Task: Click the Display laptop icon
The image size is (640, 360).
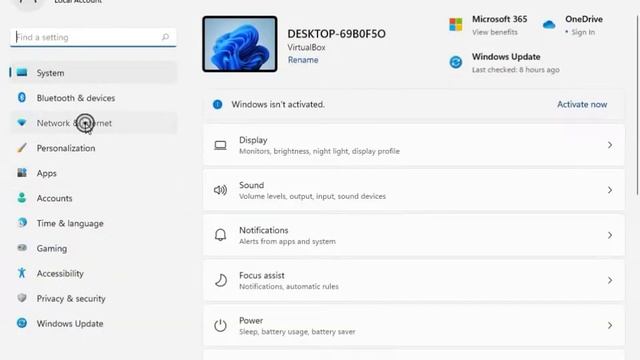Action: coord(220,145)
